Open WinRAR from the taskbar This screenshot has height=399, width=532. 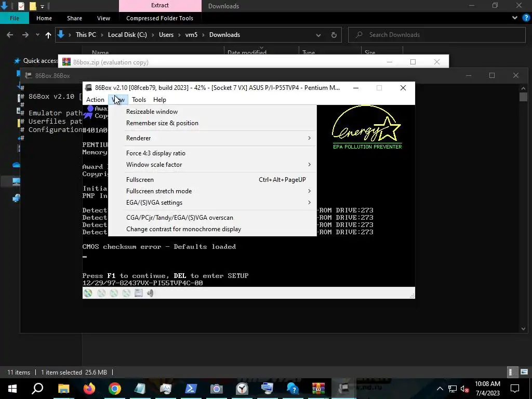318,389
